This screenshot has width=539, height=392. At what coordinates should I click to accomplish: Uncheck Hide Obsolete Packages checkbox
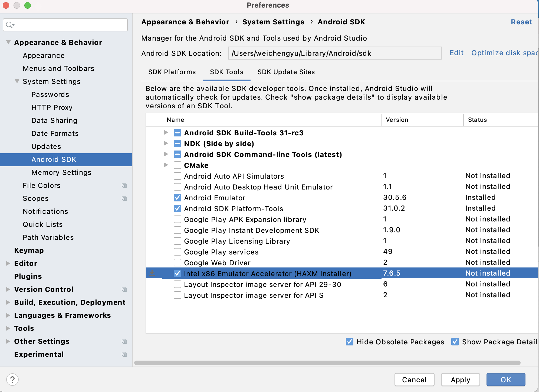tap(350, 342)
